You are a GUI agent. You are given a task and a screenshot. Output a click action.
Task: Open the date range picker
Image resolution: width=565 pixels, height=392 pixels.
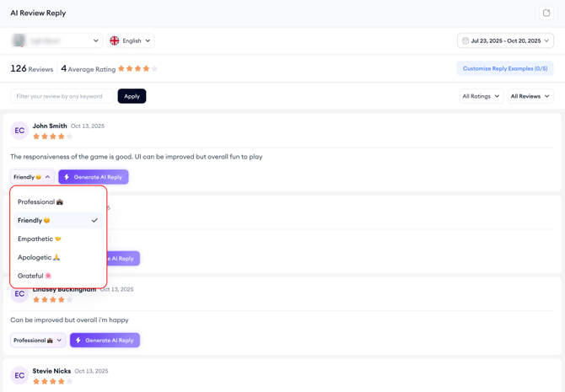[x=506, y=40]
